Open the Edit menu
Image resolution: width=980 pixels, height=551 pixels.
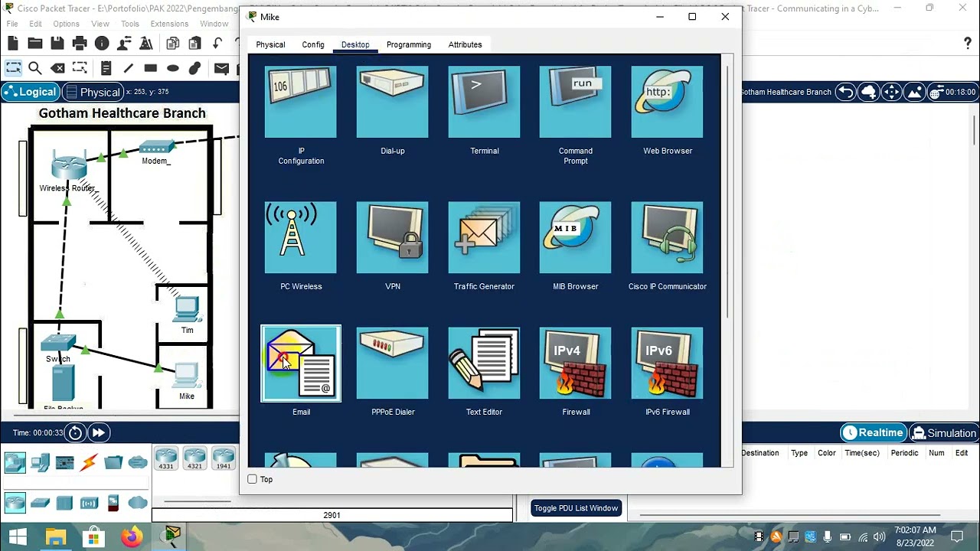coord(36,24)
